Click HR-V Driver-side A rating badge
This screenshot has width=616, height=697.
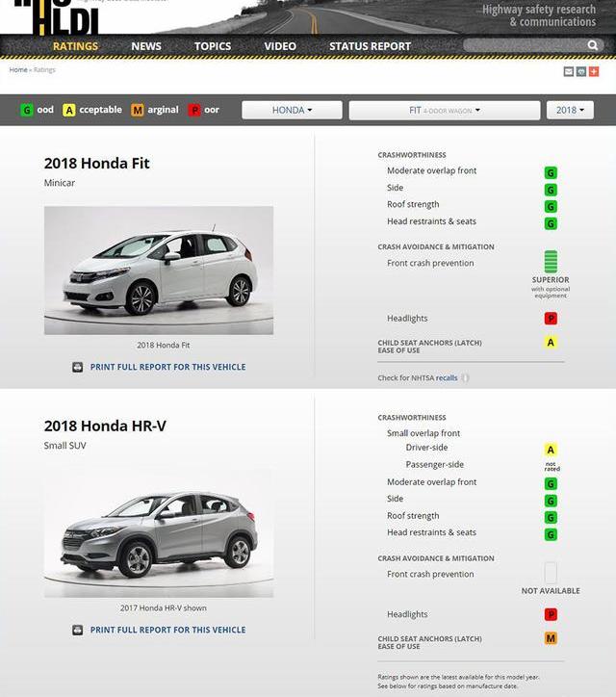551,450
